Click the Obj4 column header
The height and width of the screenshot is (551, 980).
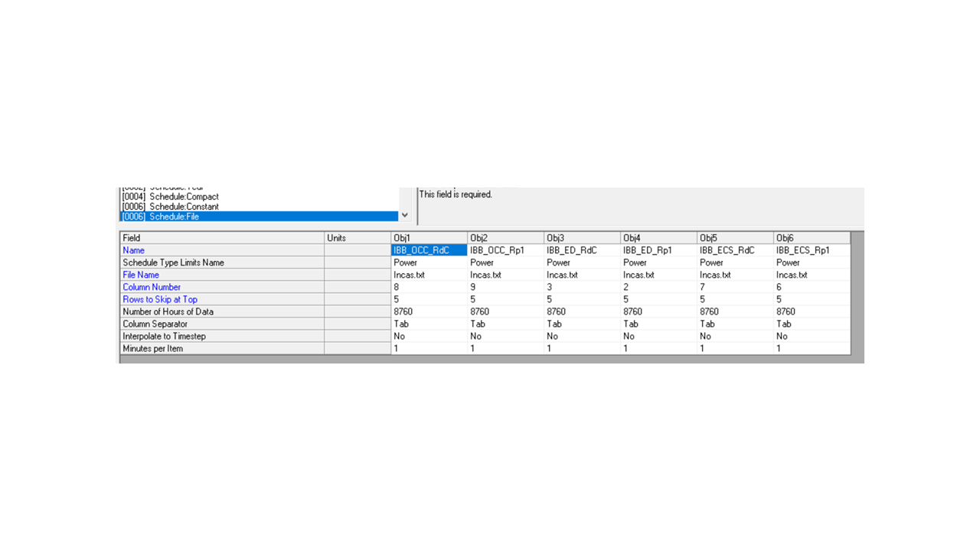click(x=658, y=238)
